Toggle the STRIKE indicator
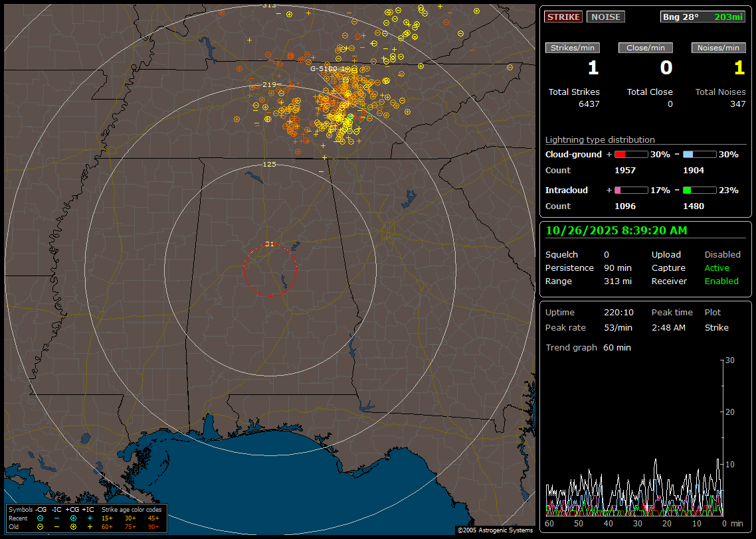The height and width of the screenshot is (539, 756). (x=563, y=17)
